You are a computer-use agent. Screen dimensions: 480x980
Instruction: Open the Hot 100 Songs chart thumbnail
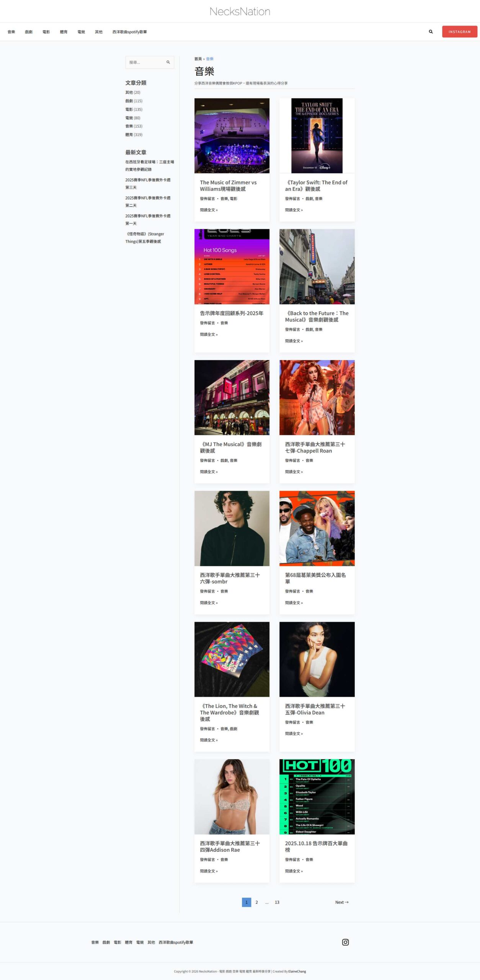tap(232, 266)
